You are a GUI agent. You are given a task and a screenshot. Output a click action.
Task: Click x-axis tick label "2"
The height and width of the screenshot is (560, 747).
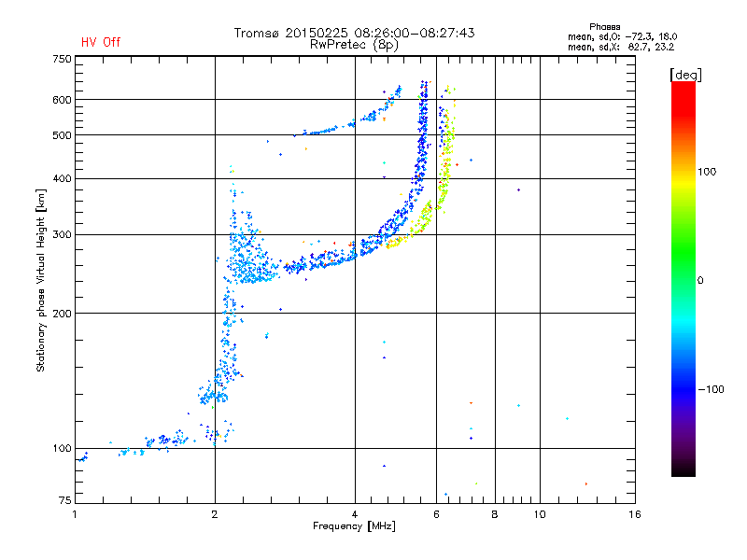pyautogui.click(x=215, y=514)
